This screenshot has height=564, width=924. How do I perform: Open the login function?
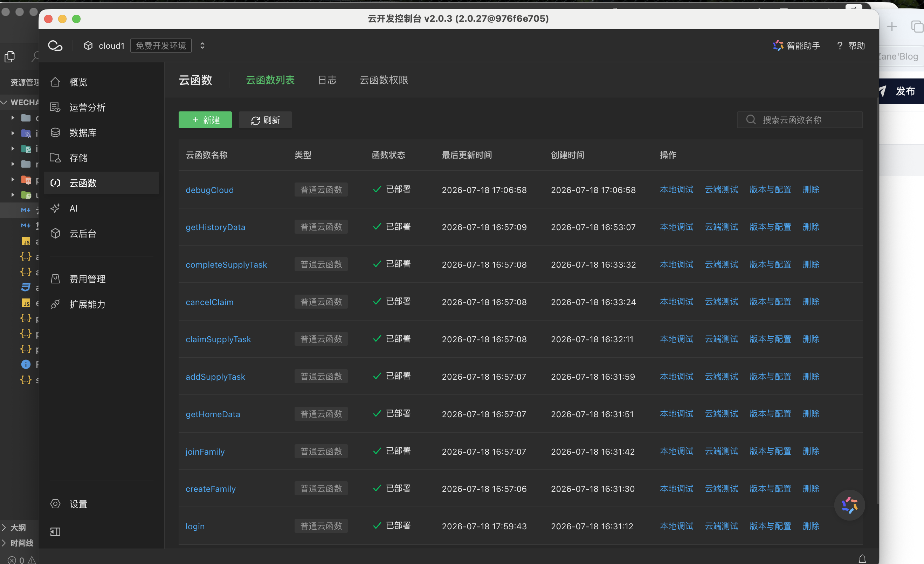click(195, 527)
